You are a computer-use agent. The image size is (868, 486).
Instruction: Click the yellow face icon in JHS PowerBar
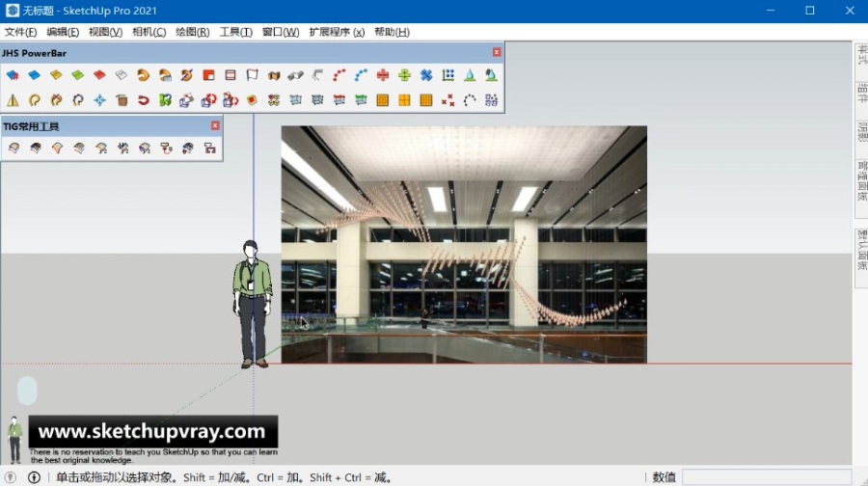(x=56, y=74)
